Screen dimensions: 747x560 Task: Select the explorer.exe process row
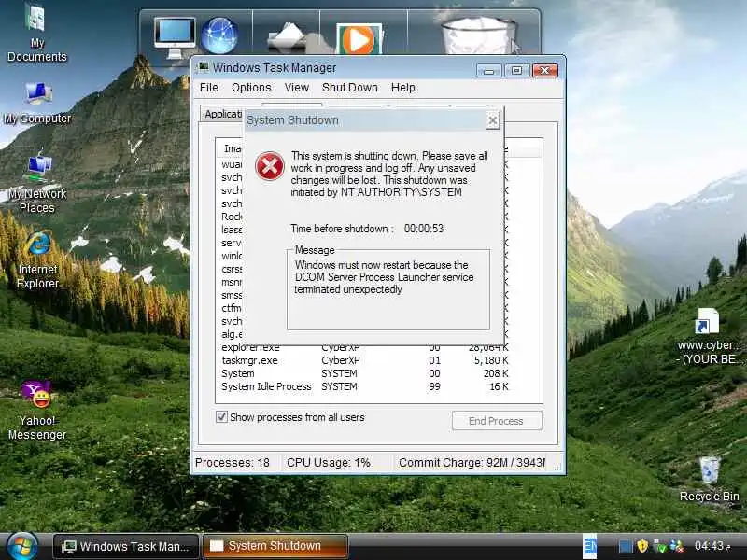(x=365, y=348)
